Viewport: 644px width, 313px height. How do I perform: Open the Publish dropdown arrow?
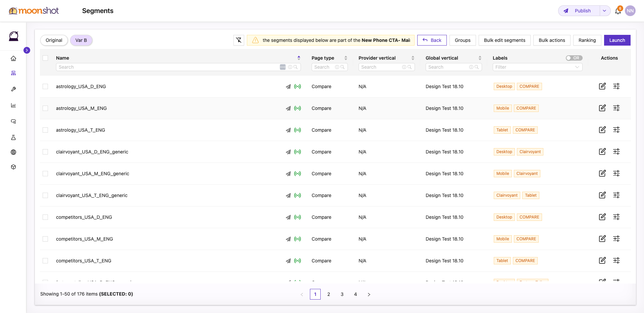click(x=604, y=11)
